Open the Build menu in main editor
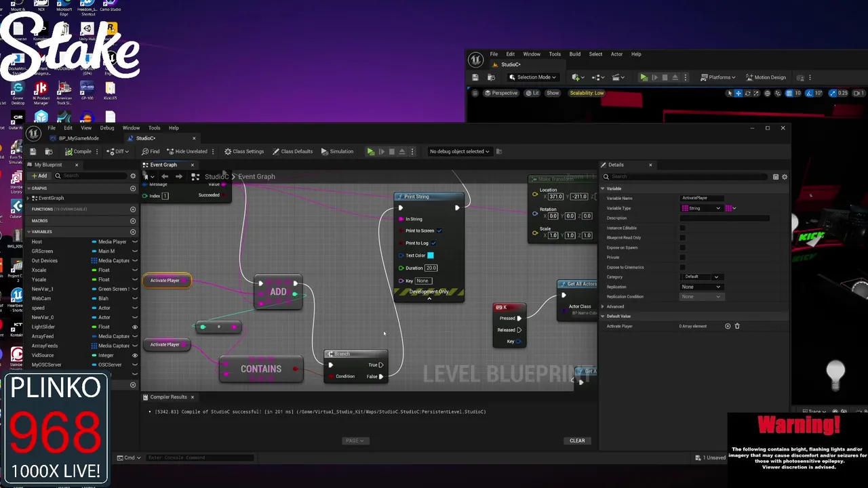 575,54
